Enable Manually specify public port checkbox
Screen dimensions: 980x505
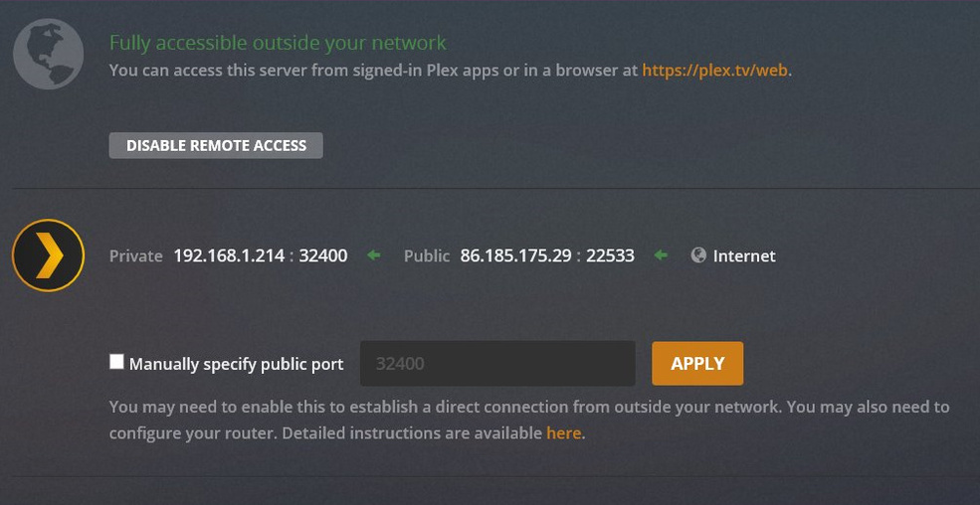[x=116, y=362]
